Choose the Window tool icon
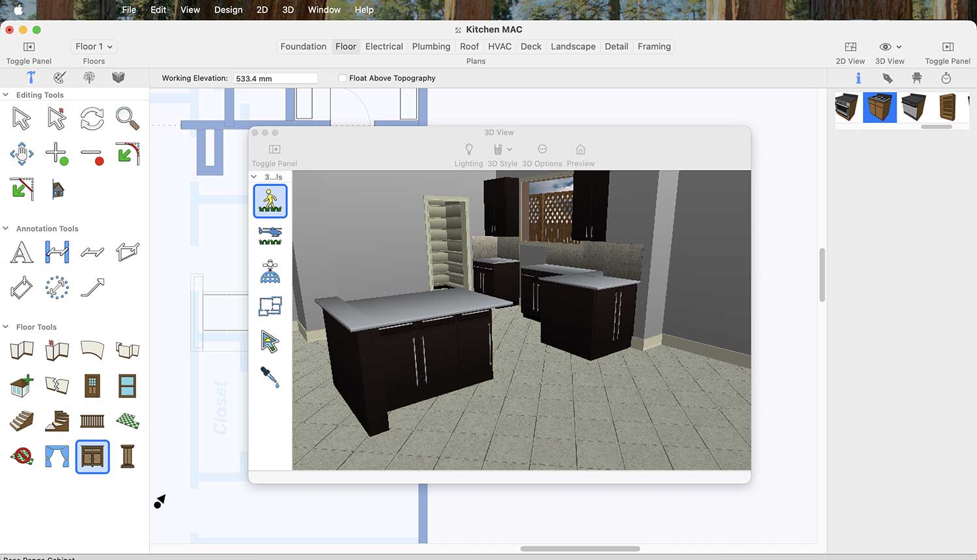 tap(127, 386)
